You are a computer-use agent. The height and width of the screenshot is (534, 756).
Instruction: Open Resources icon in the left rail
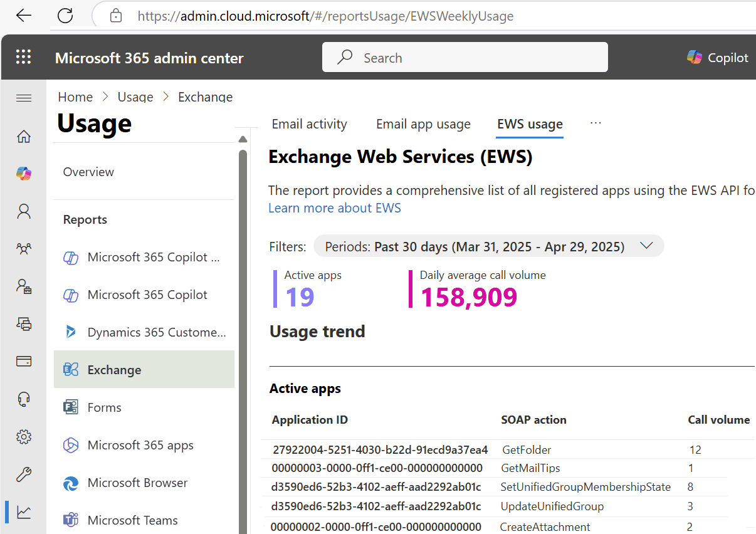(24, 324)
